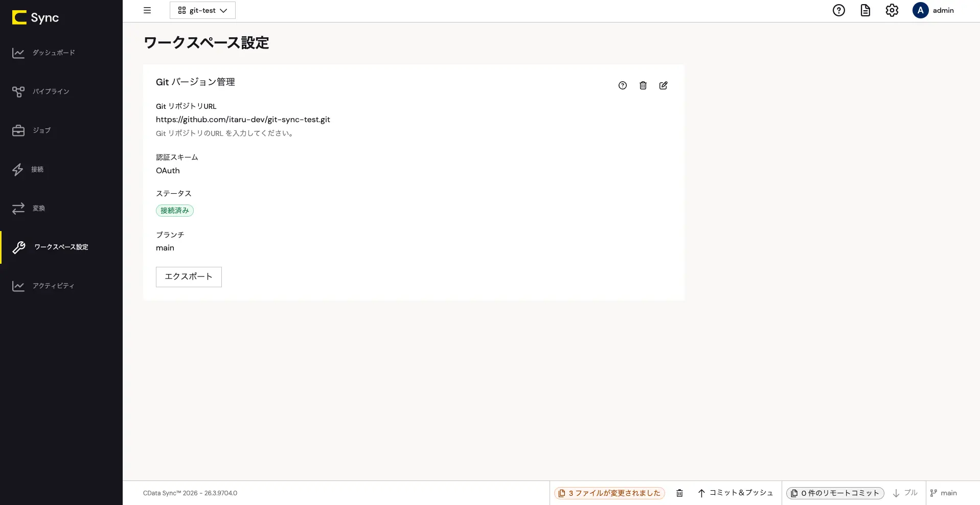This screenshot has width=980, height=505.
Task: Select ワークスペース設定 in sidebar
Action: click(x=61, y=247)
